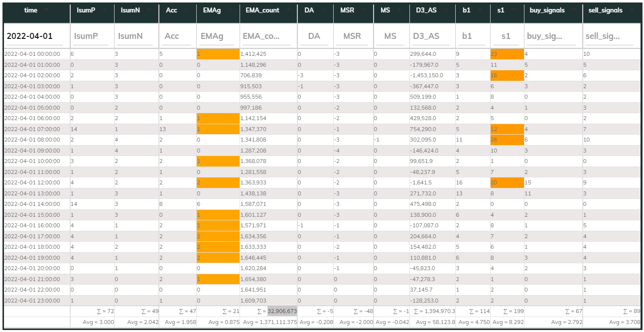This screenshot has width=644, height=332.
Task: Focus the D3_AS filter input
Action: (432, 36)
